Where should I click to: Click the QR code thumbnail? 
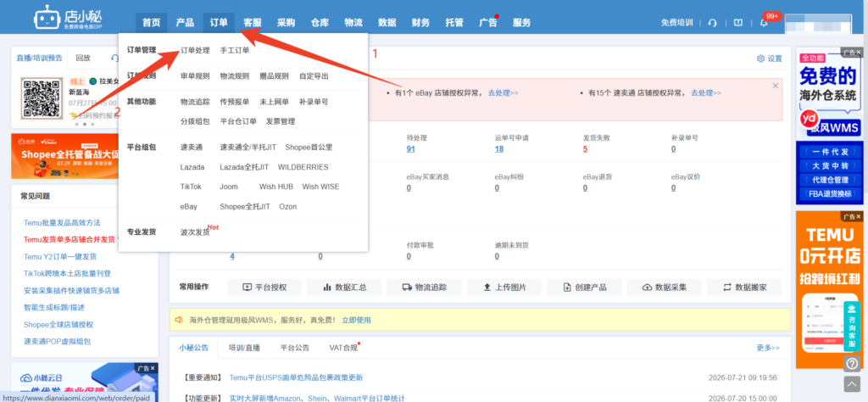(42, 98)
